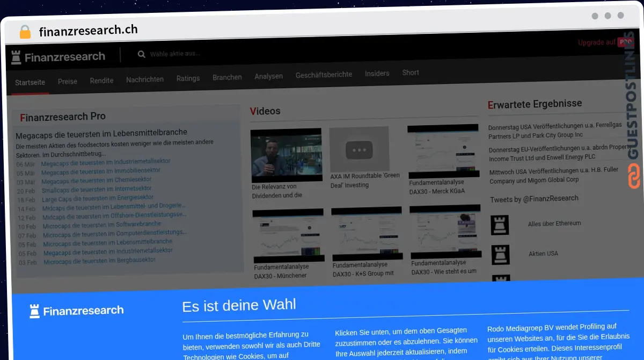Screen dimensions: 644x360
Task: Open the Analysen menu item
Action: click(x=268, y=76)
